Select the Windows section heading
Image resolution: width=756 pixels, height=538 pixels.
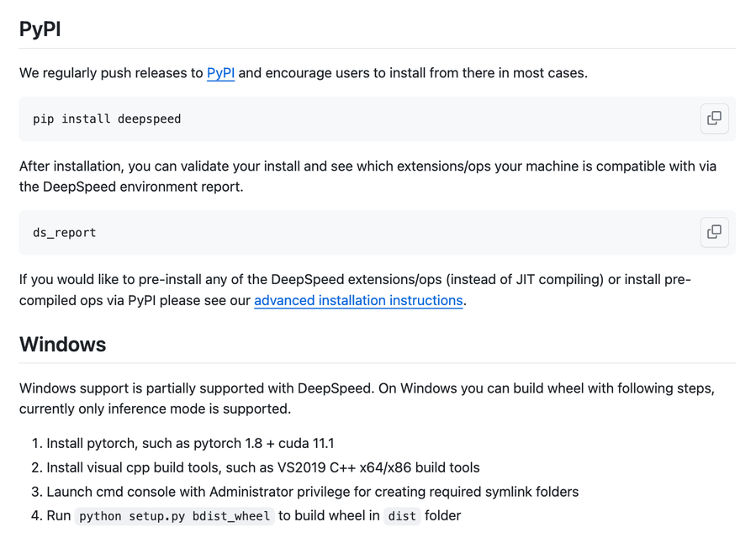tap(63, 344)
